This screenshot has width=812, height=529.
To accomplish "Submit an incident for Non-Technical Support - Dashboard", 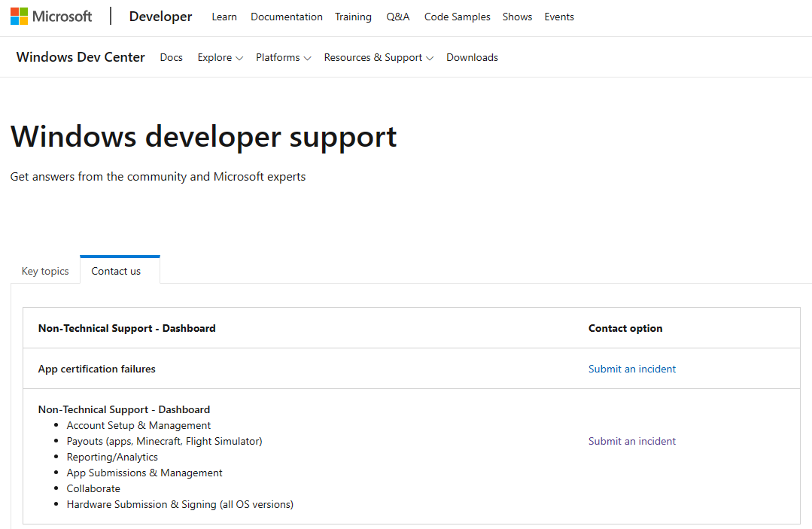I will [x=632, y=442].
